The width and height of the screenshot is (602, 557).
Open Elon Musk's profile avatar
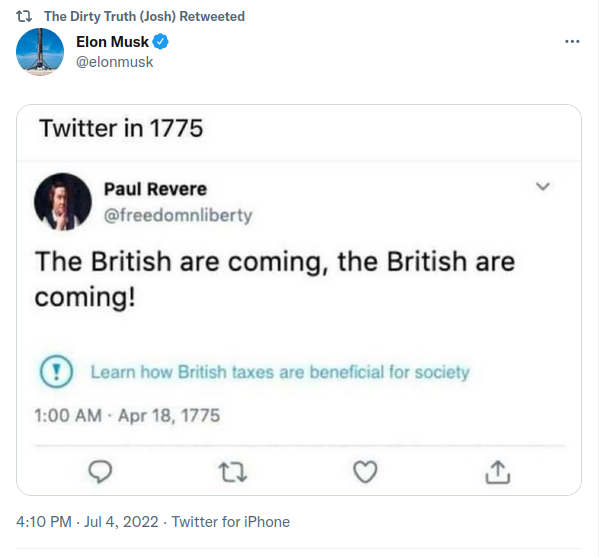41,51
